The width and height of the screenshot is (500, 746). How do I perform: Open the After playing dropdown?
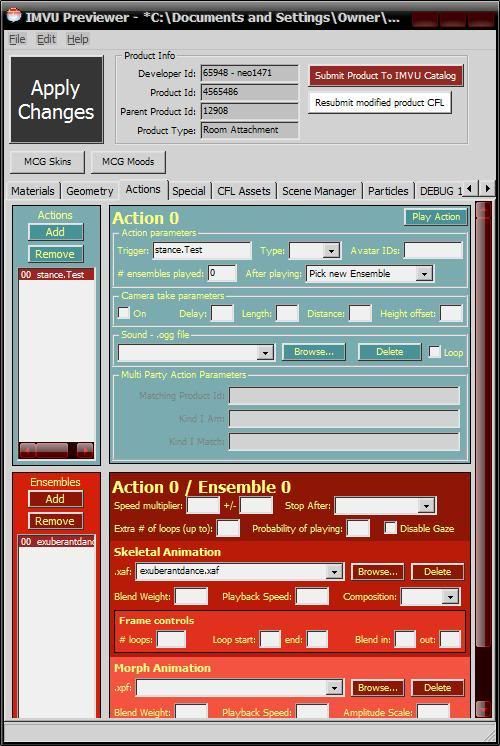pyautogui.click(x=370, y=274)
